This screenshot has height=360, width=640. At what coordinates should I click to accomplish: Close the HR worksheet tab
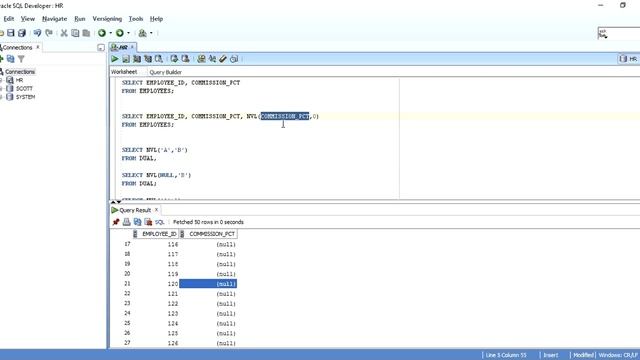(x=132, y=47)
